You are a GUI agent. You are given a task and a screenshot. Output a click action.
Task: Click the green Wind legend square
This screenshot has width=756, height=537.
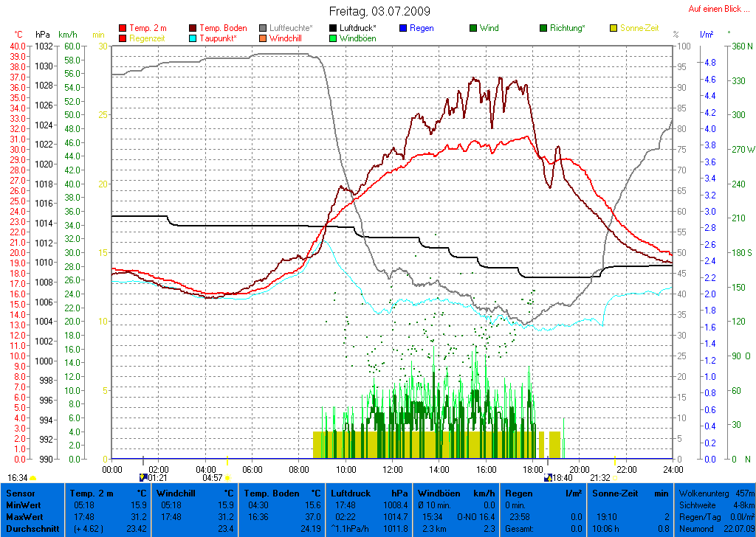point(473,28)
